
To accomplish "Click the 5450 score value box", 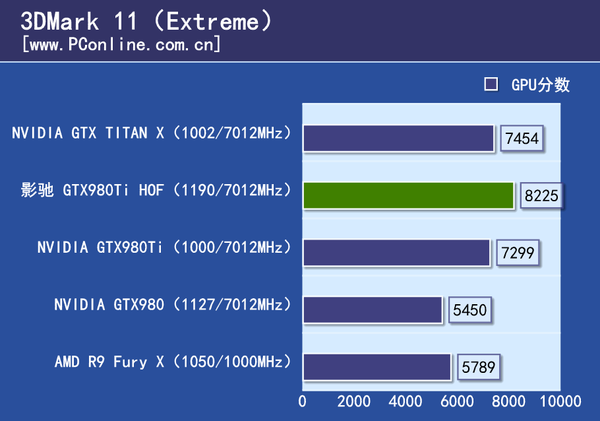I will [x=470, y=310].
